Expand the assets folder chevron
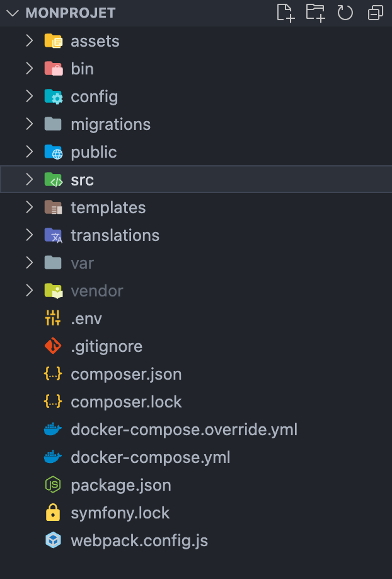Image resolution: width=392 pixels, height=579 pixels. click(x=29, y=41)
